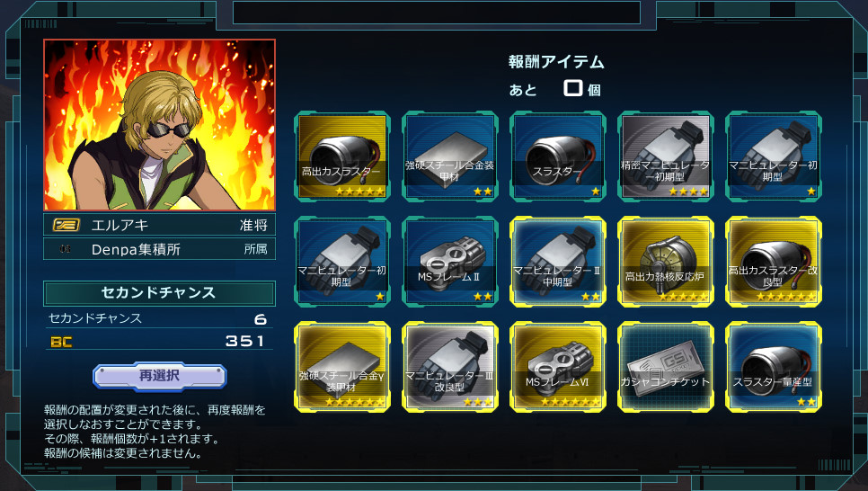This screenshot has width=868, height=491.
Task: Pick the 強硬スチール合金装甲材 two-star item
Action: point(450,156)
